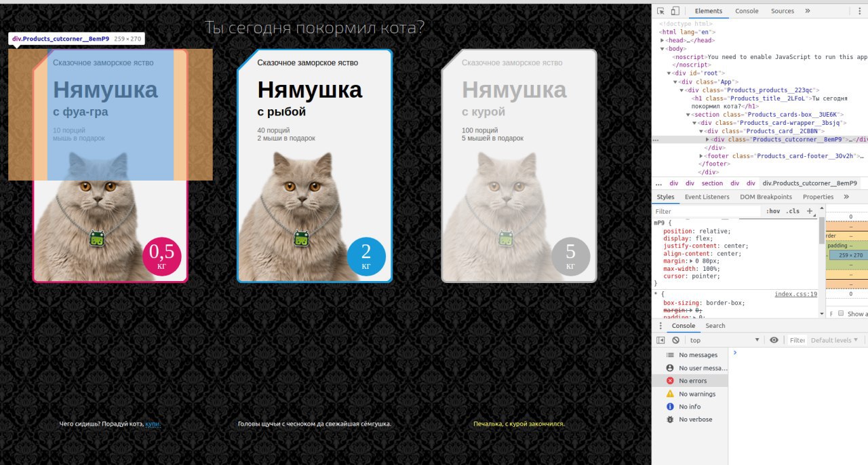Add a new style rule with plus icon
This screenshot has width=868, height=465.
click(x=809, y=211)
